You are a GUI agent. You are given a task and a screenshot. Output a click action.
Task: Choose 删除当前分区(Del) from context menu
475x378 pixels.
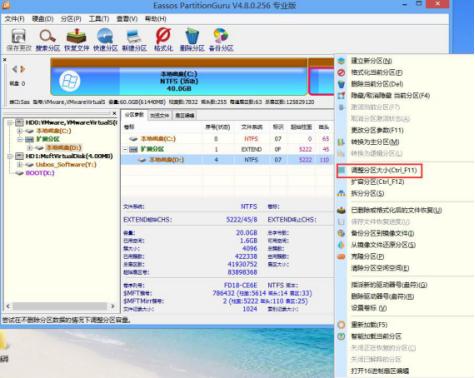(x=377, y=84)
